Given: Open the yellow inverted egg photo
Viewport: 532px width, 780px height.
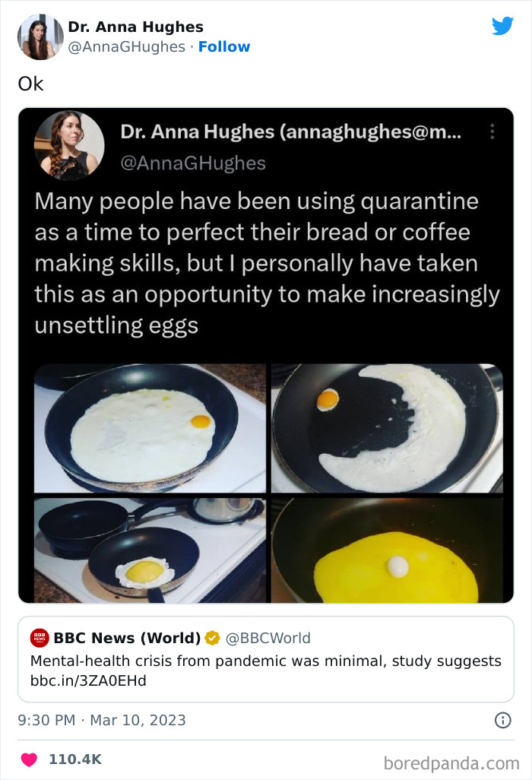Looking at the screenshot, I should pos(388,550).
